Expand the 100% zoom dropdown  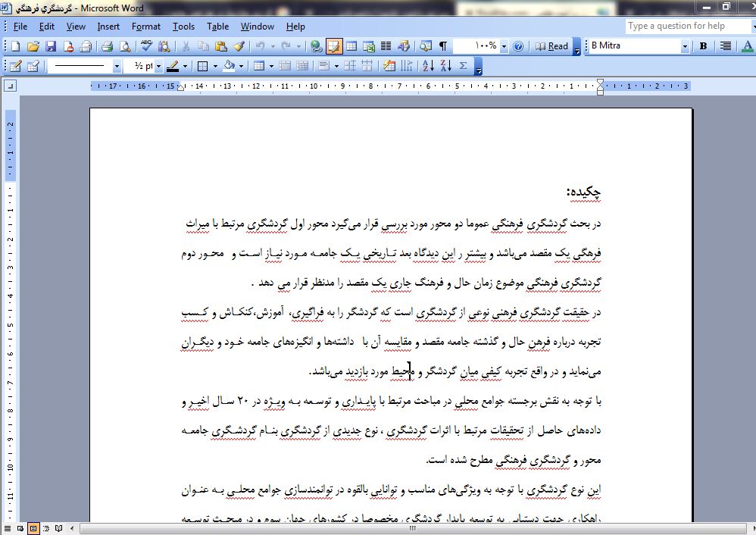[504, 46]
